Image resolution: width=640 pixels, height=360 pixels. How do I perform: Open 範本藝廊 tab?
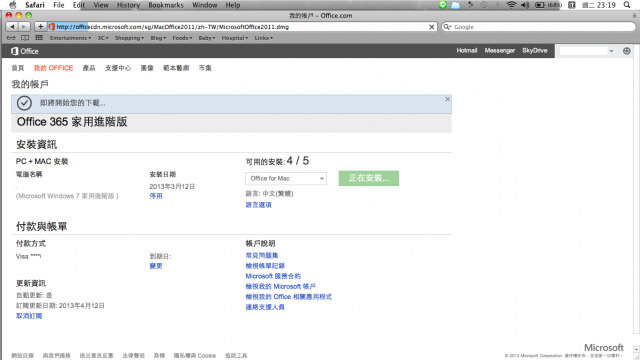(x=176, y=68)
